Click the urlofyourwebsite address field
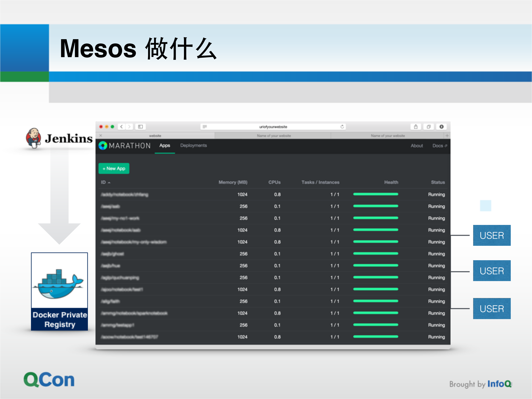This screenshot has height=399, width=532. click(x=273, y=127)
